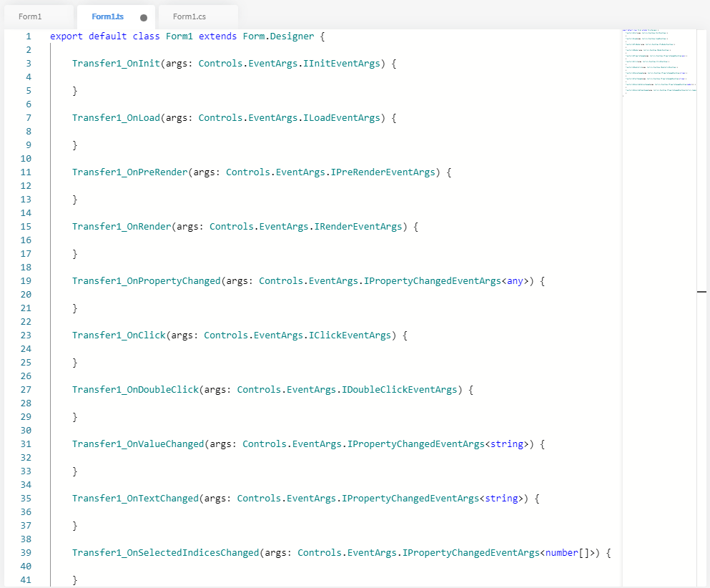Open the Form1.cs tab
Viewport: 710px width, 588px height.
pyautogui.click(x=190, y=16)
